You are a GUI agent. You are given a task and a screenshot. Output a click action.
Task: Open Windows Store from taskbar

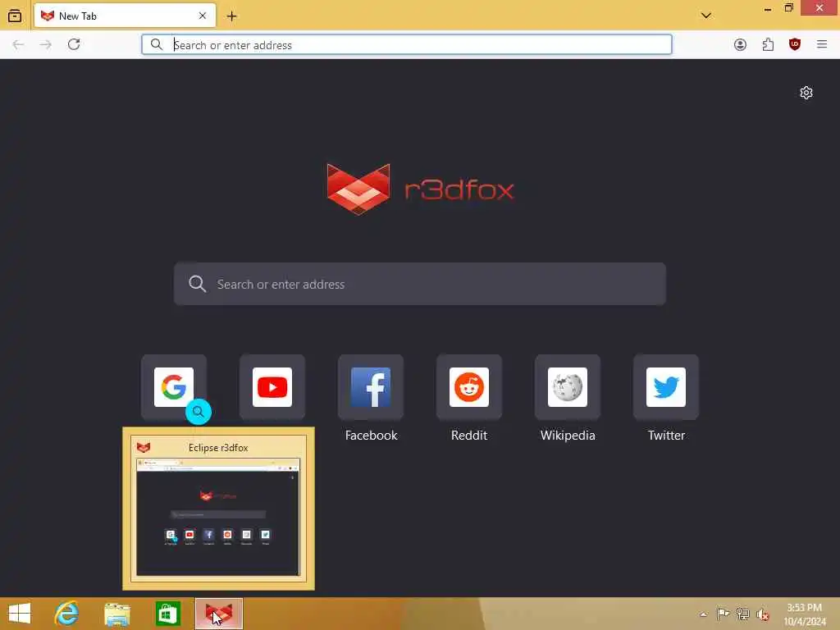pos(167,614)
